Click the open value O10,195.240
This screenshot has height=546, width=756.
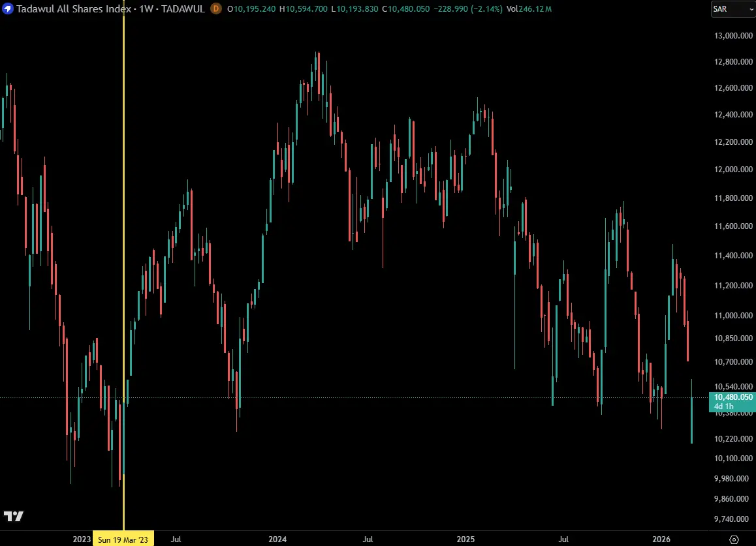[251, 8]
